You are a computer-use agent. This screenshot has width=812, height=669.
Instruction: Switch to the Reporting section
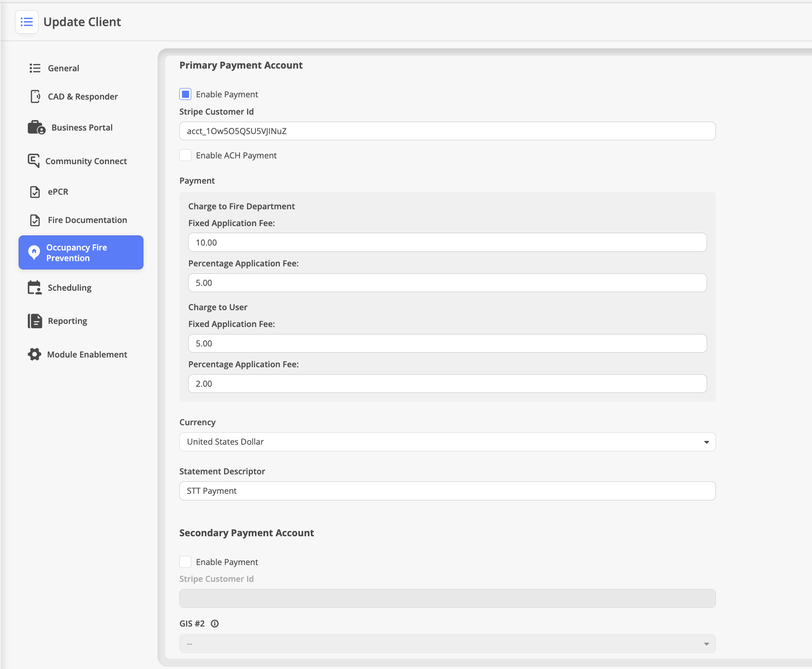67,321
